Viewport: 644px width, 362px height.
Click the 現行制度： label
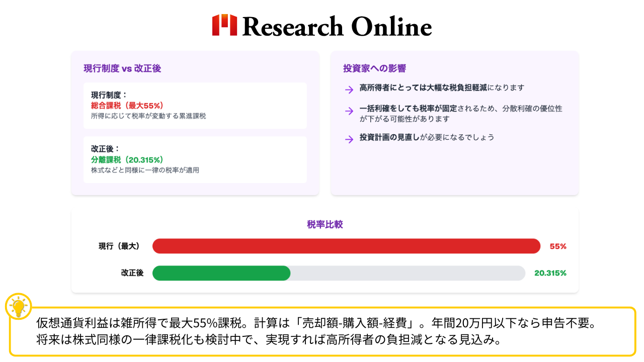coord(109,95)
